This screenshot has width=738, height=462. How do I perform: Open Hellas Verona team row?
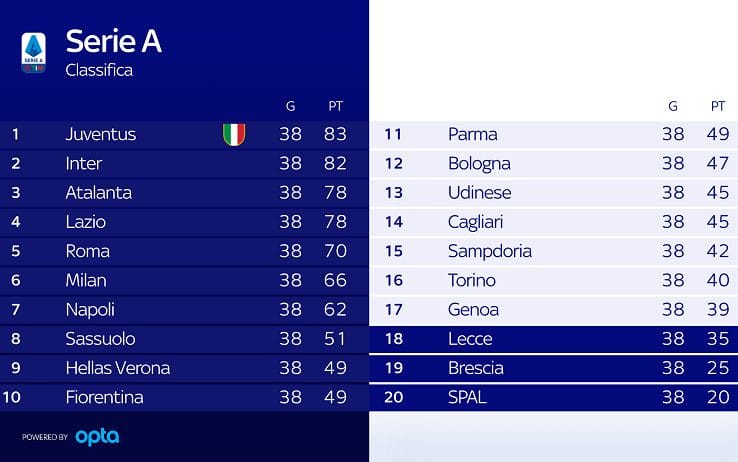pos(117,368)
